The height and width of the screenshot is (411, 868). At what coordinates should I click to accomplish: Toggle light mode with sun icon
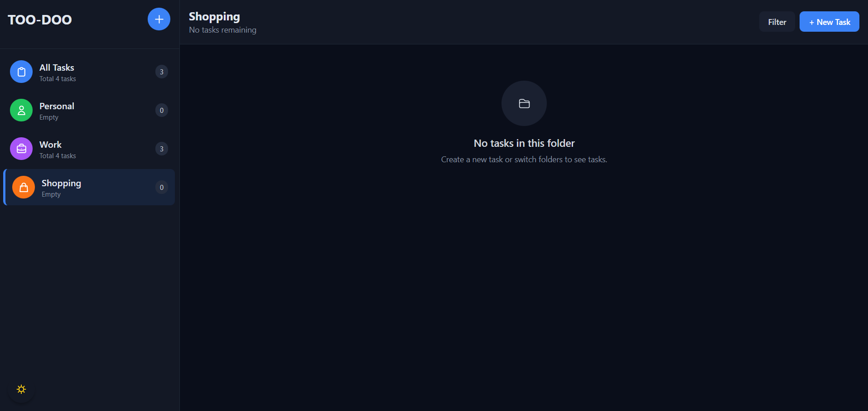click(x=21, y=389)
